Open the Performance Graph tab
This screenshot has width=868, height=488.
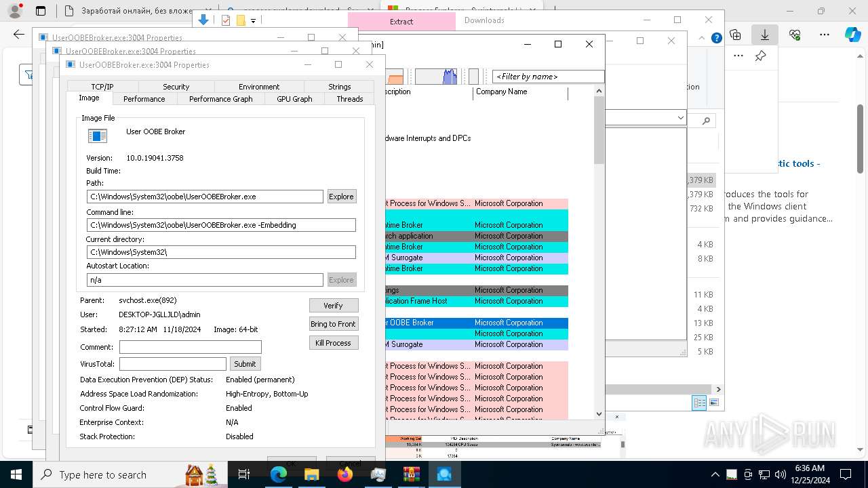point(220,99)
